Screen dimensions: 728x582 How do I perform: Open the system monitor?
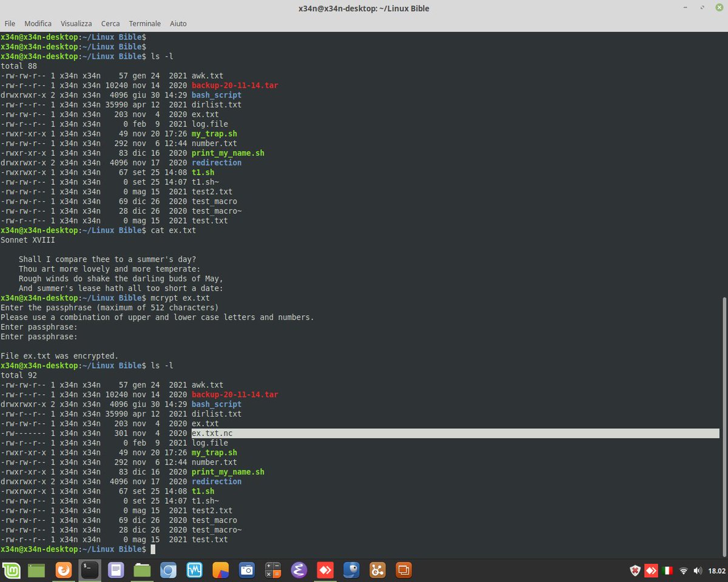tap(194, 570)
